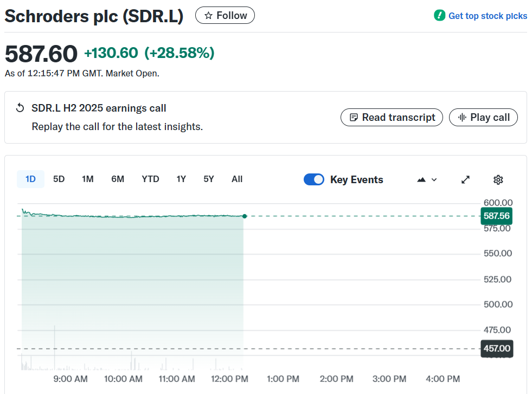Select the 1D time range tab
The height and width of the screenshot is (394, 532).
coord(30,179)
